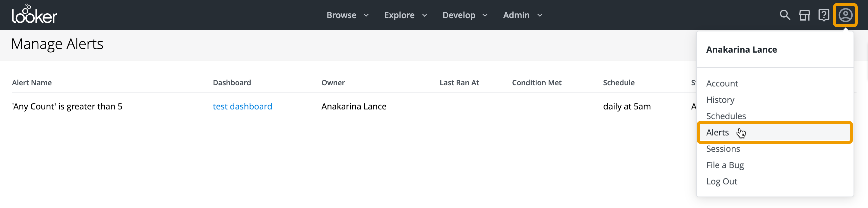
Task: Open the search magnifier icon
Action: coord(785,15)
